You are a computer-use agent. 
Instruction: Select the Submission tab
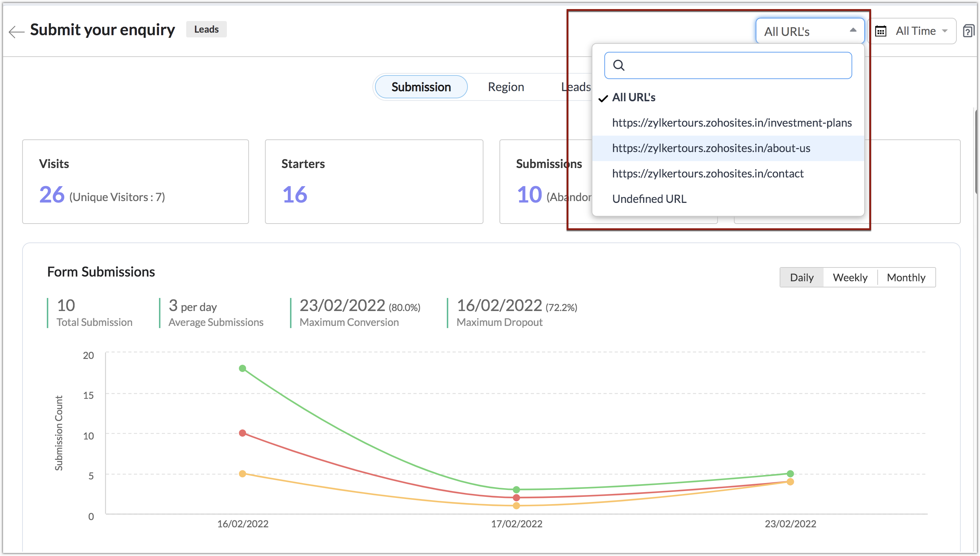coord(421,87)
